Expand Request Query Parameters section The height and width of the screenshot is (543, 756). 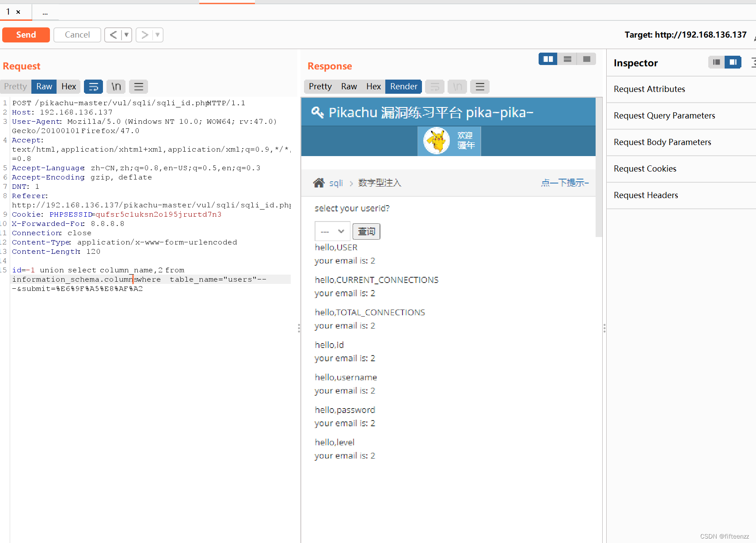tap(681, 115)
